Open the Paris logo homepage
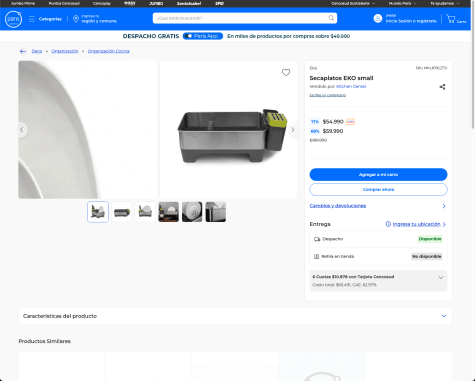Screen dimensions: 475x381 (x=13, y=19)
